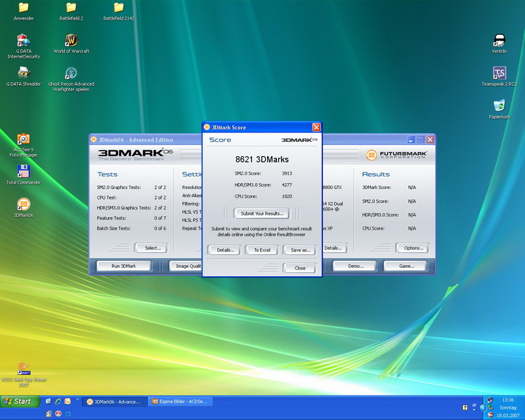Launch G DATA InternetSecurity from the desktop
This screenshot has width=525, height=420.
[x=24, y=46]
